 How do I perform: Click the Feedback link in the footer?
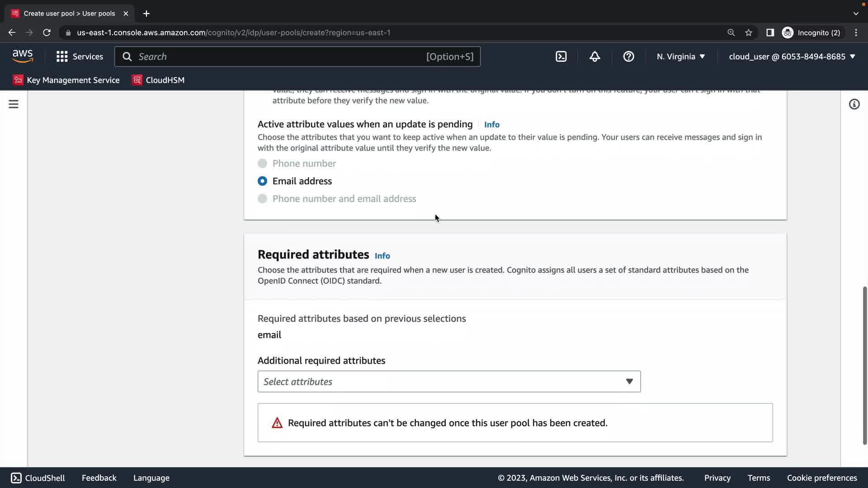point(99,478)
